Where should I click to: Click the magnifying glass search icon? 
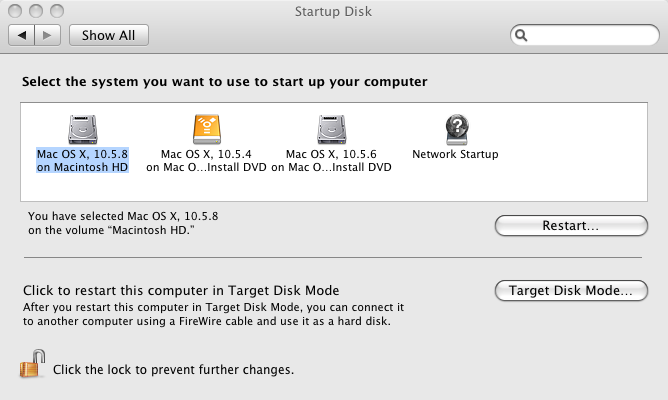521,35
